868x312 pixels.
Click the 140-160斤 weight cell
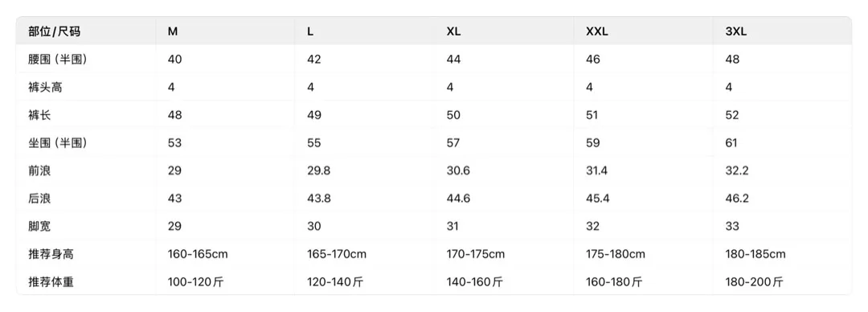point(475,282)
